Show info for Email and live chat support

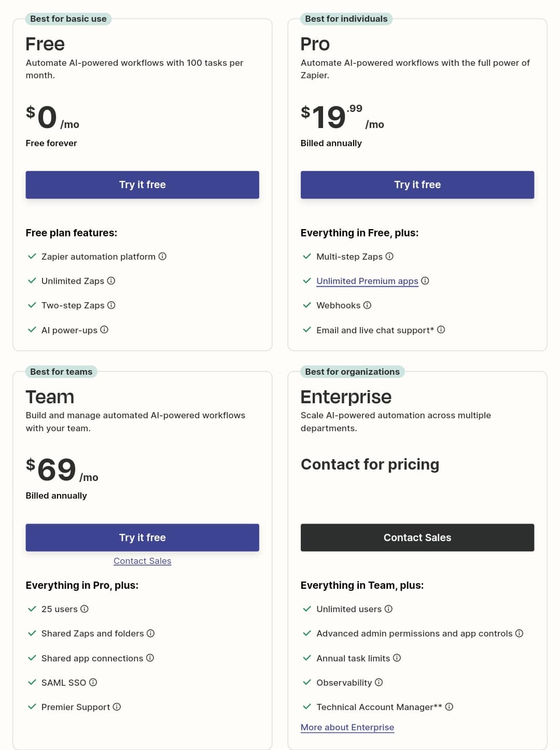point(441,329)
